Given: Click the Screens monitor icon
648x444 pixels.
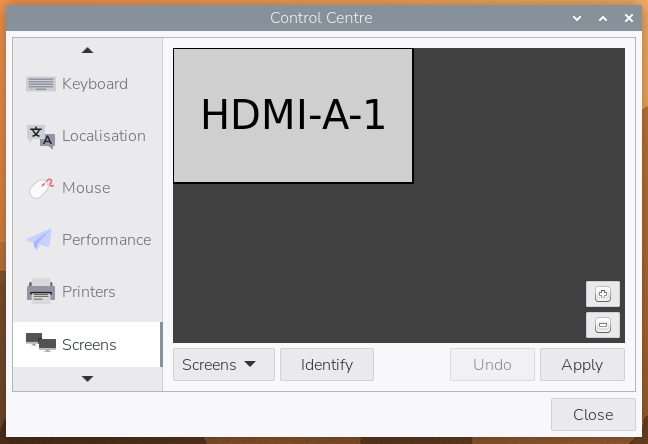Looking at the screenshot, I should 41,344.
